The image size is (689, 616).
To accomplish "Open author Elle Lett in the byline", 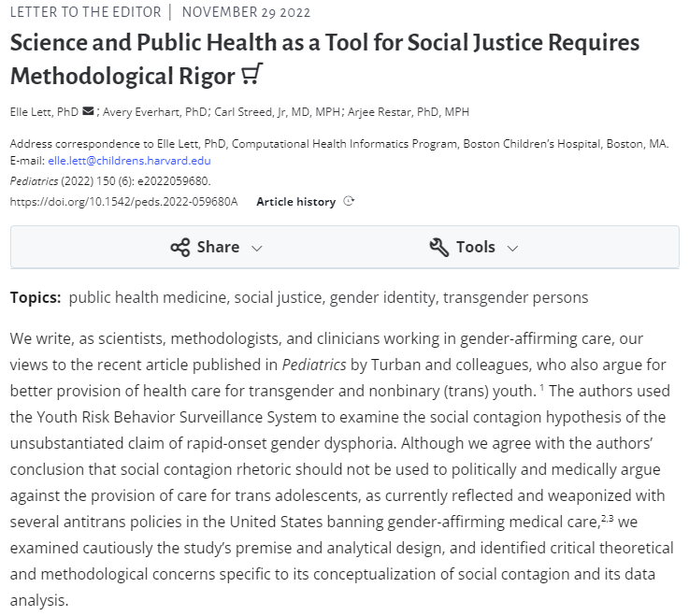I will pyautogui.click(x=44, y=112).
